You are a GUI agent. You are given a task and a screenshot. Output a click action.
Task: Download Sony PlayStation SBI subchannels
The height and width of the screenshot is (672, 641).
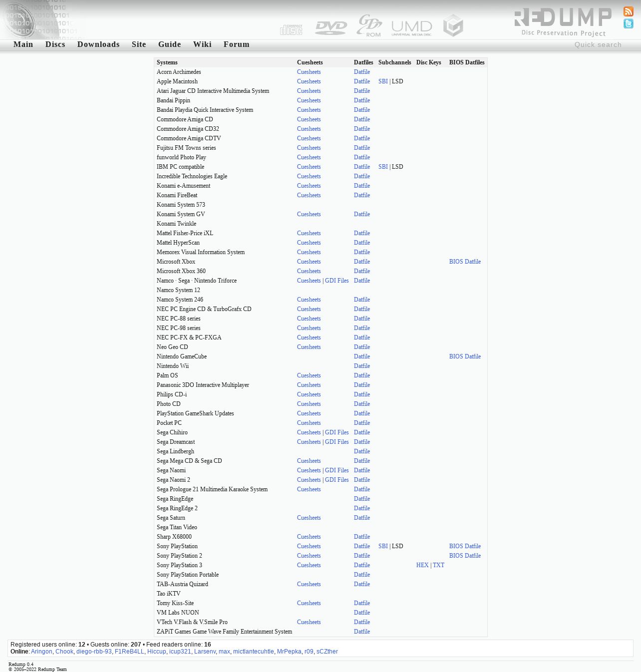(383, 546)
